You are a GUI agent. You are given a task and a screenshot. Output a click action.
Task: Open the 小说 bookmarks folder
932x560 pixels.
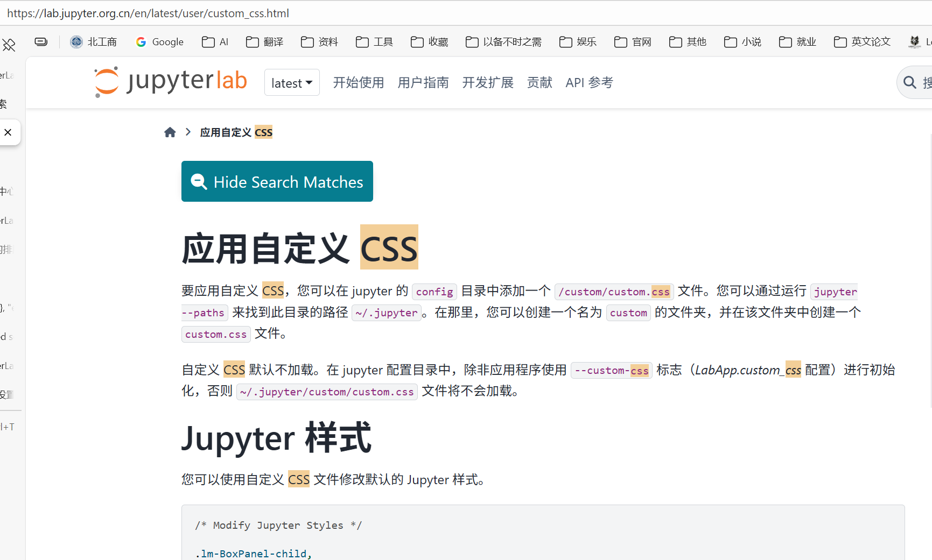coord(743,42)
